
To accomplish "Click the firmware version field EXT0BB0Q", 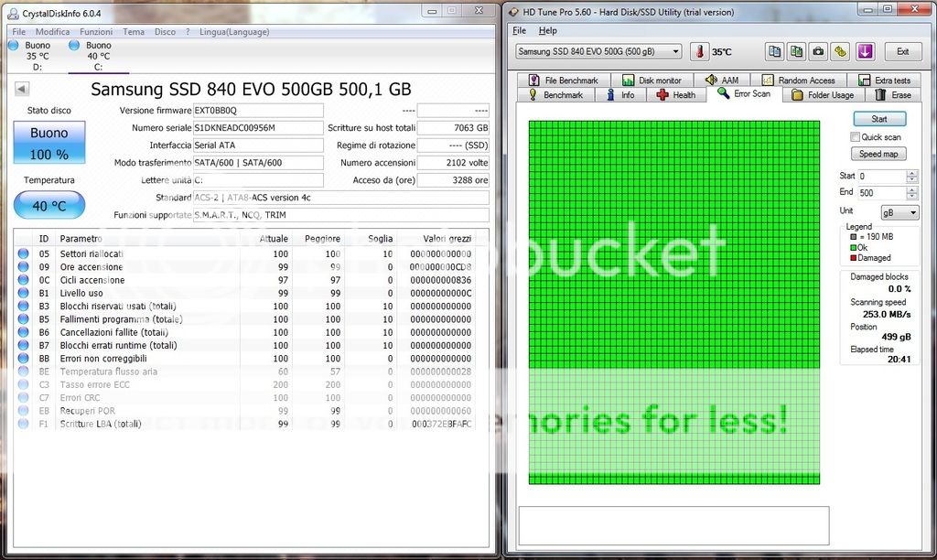I will pos(258,111).
